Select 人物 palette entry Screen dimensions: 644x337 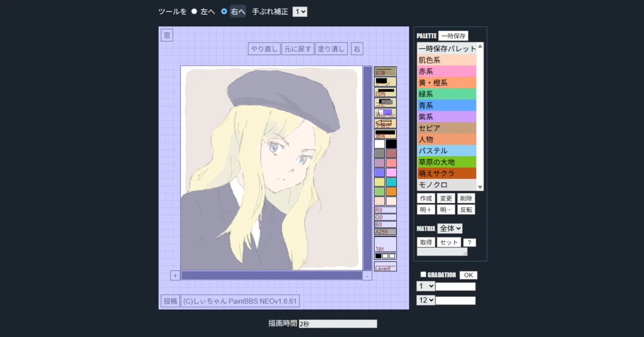point(447,139)
